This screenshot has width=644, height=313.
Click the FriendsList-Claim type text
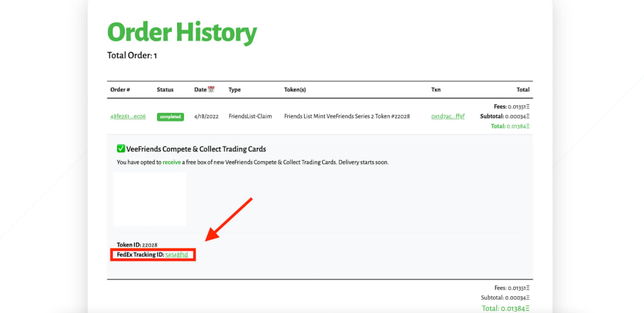(x=250, y=116)
